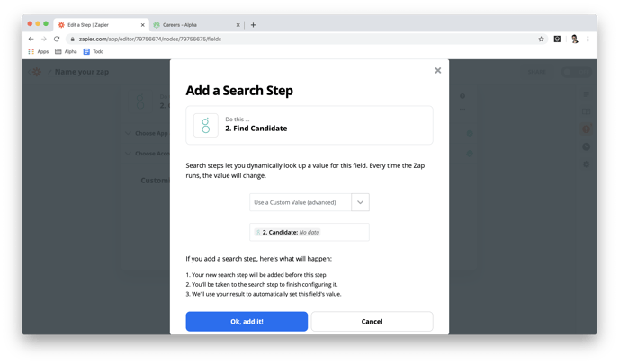Viewport: 619px width, 364px height.
Task: Click the Cancel button
Action: (x=372, y=322)
